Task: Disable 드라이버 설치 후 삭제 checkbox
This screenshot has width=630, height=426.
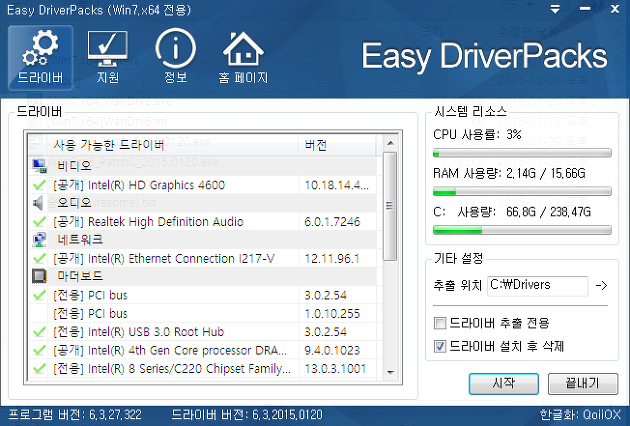Action: (440, 346)
